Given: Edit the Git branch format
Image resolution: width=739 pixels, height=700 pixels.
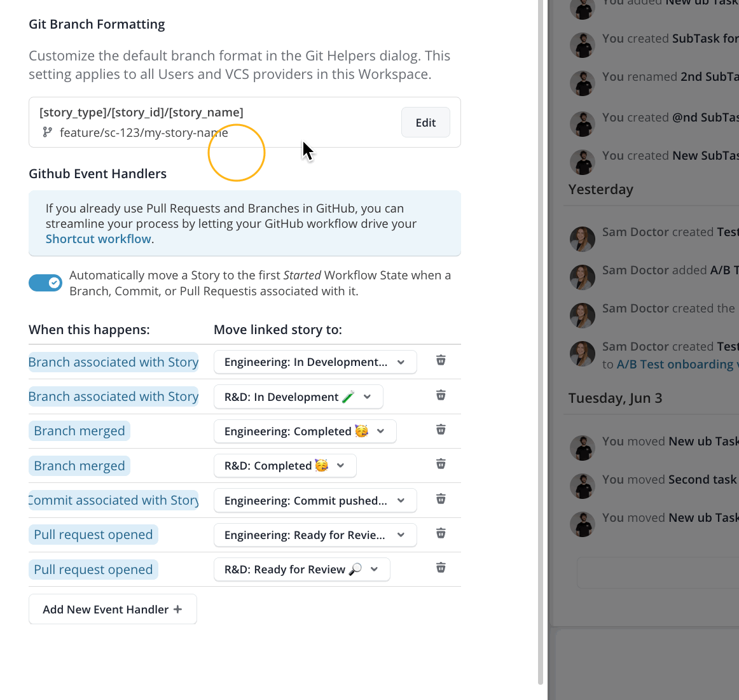Looking at the screenshot, I should (425, 123).
